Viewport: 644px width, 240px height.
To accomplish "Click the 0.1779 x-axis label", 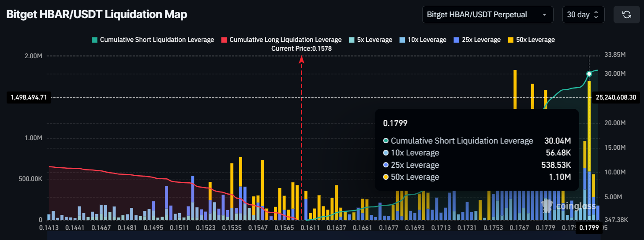I will pyautogui.click(x=545, y=228).
